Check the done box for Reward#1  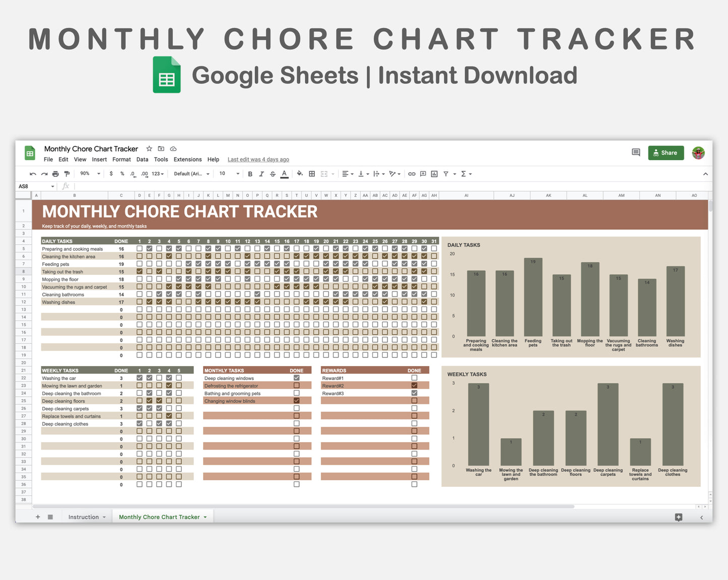[x=414, y=377]
